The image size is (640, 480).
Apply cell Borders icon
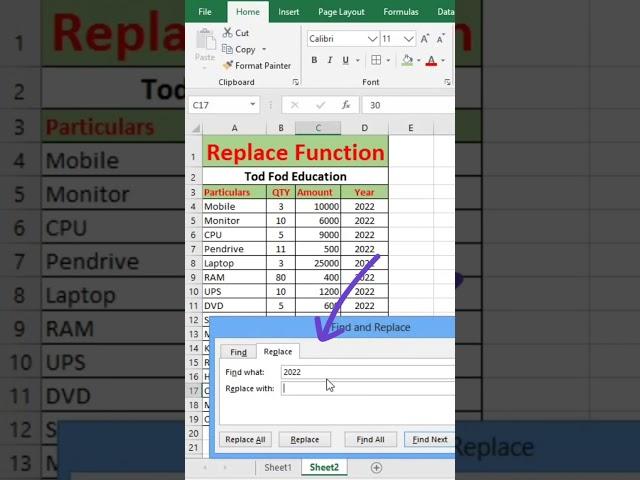coord(376,60)
